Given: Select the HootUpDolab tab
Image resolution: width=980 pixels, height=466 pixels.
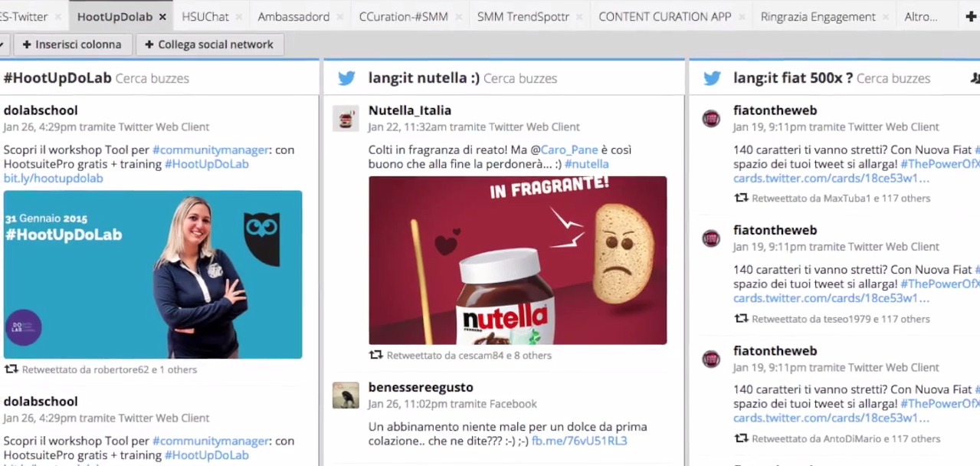Looking at the screenshot, I should (115, 17).
